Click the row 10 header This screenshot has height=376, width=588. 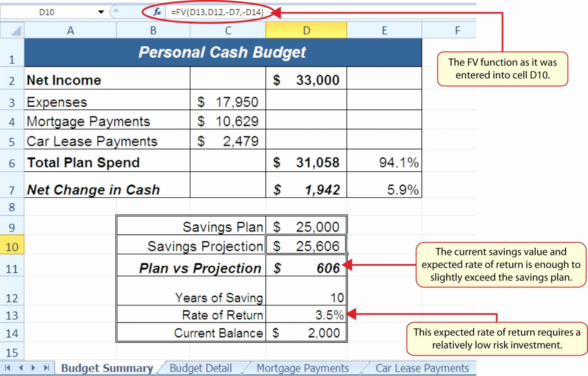pyautogui.click(x=12, y=245)
